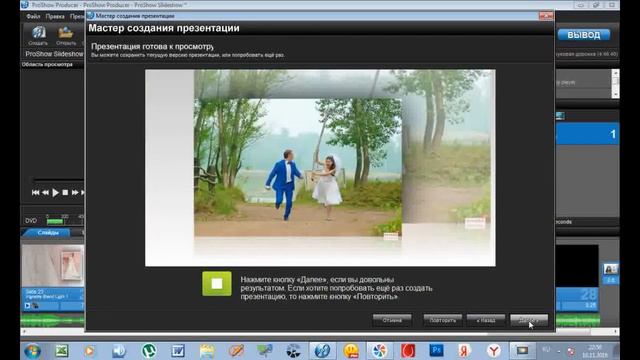Select the blue item numbered 1 on the right

(587, 134)
